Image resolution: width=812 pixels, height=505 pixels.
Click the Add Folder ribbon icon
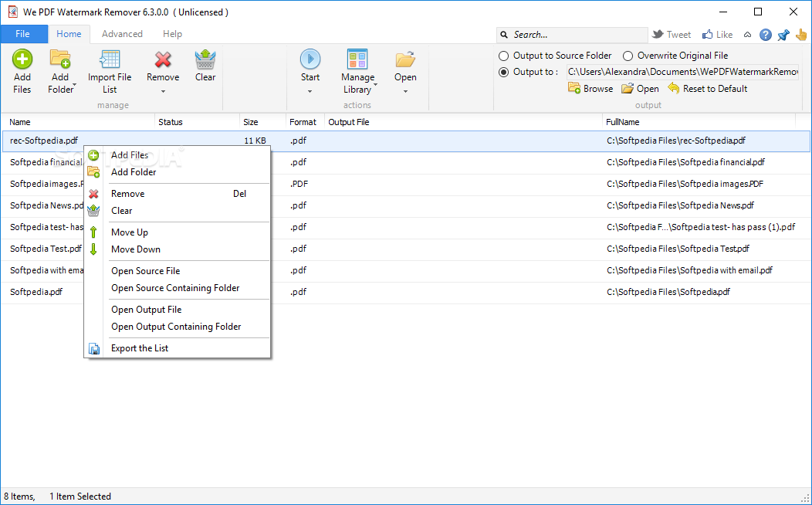click(x=60, y=59)
